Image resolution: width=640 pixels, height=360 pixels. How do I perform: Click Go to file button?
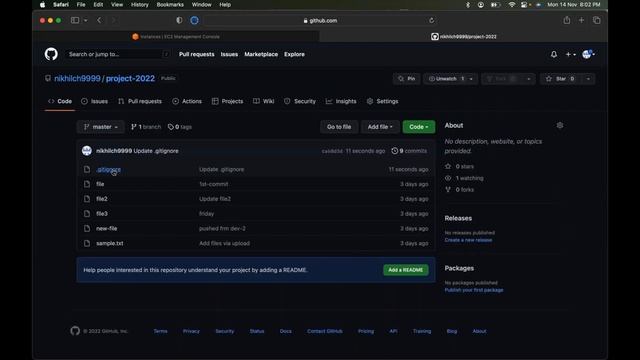point(339,127)
